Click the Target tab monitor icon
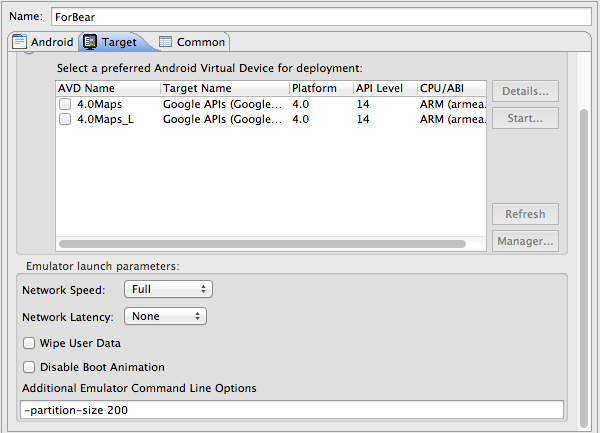Image resolution: width=600 pixels, height=433 pixels. tap(90, 42)
